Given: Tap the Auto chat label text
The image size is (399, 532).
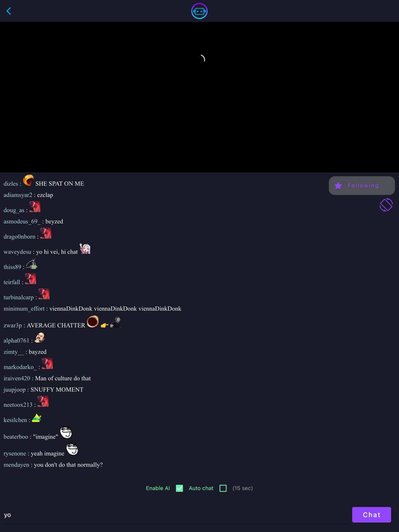Looking at the screenshot, I should pyautogui.click(x=201, y=488).
